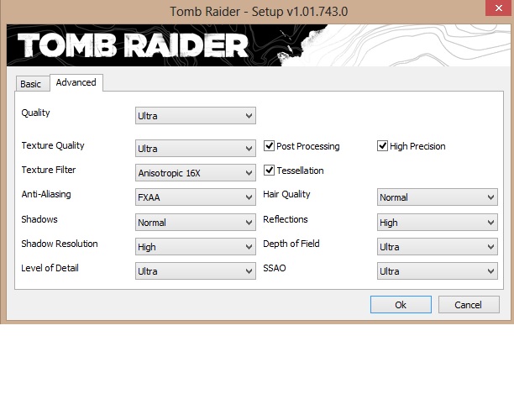Select the Advanced tab

[x=76, y=82]
